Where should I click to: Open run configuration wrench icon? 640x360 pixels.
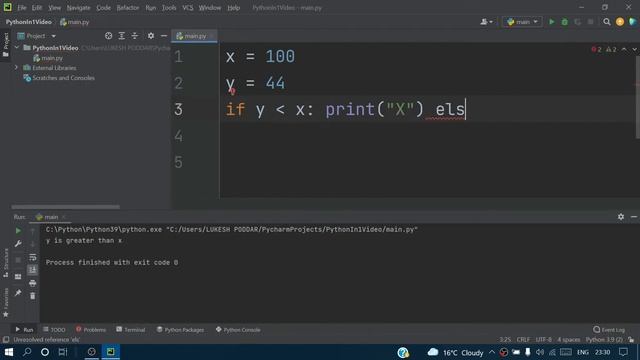point(18,244)
